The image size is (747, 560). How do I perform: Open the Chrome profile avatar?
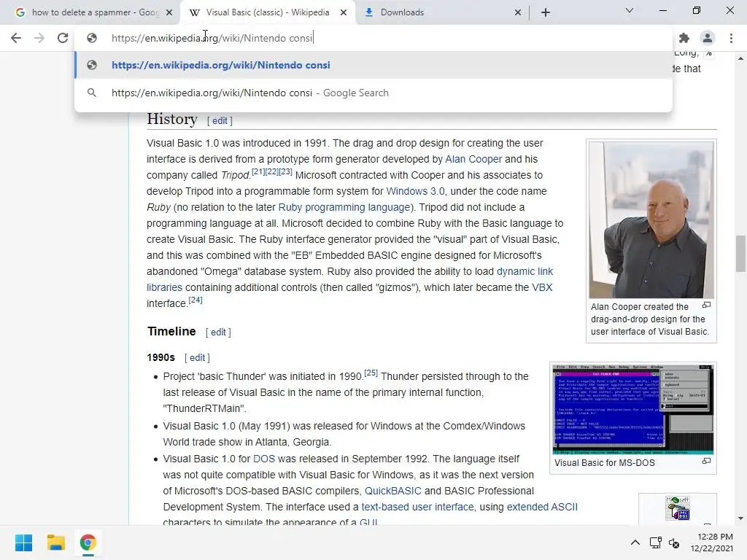(708, 38)
